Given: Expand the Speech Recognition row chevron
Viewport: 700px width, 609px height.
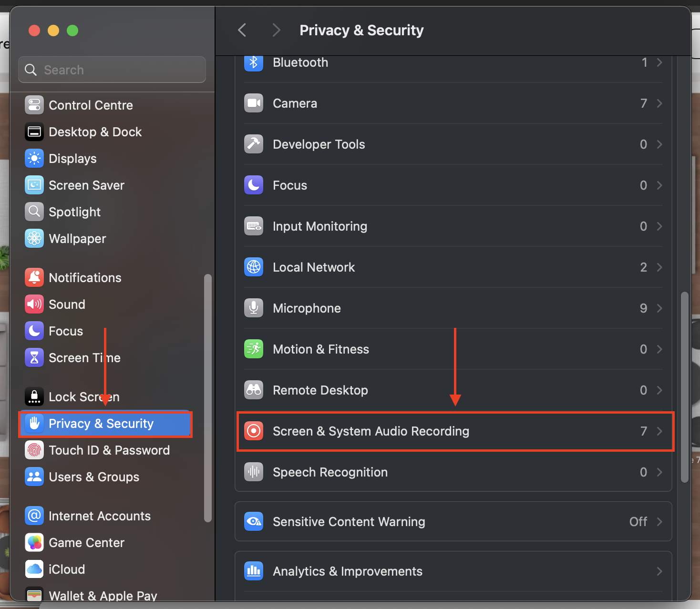Looking at the screenshot, I should pos(659,472).
